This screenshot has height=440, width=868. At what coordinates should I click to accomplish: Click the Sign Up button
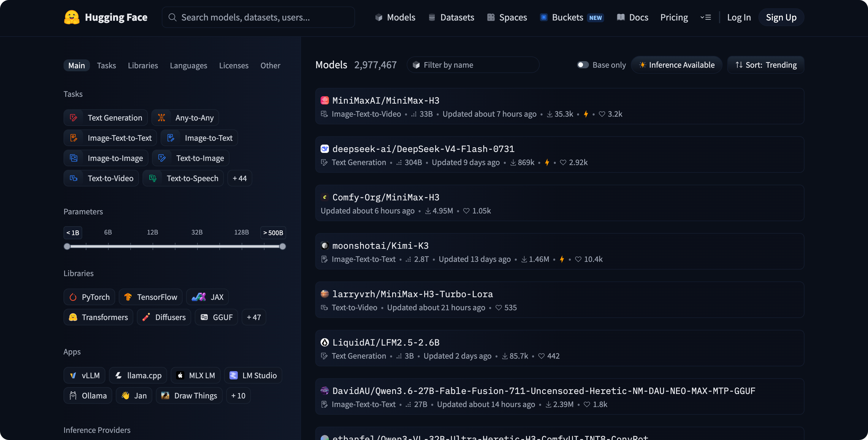tap(781, 17)
